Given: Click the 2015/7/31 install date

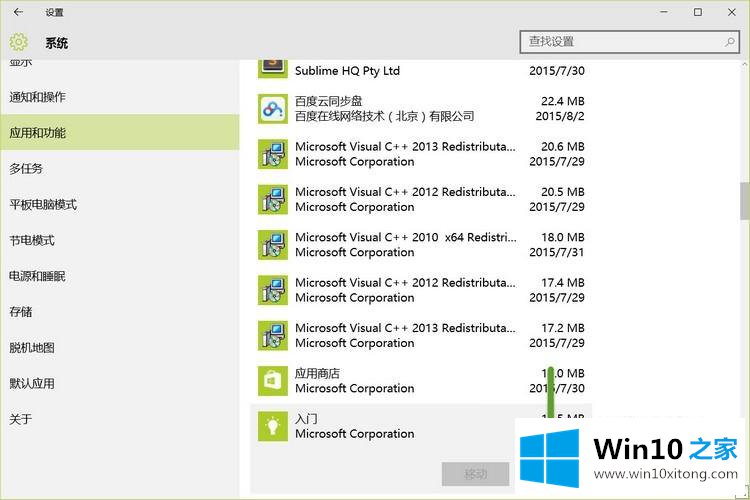Looking at the screenshot, I should pos(557,252).
